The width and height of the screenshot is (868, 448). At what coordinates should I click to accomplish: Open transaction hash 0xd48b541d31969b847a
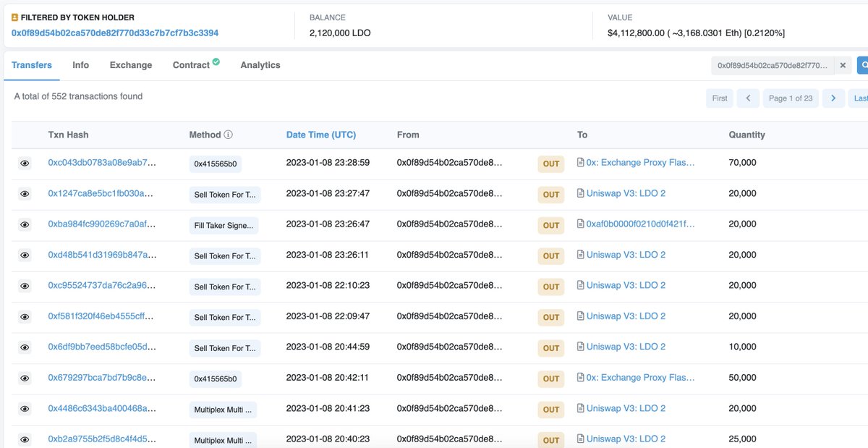[102, 255]
